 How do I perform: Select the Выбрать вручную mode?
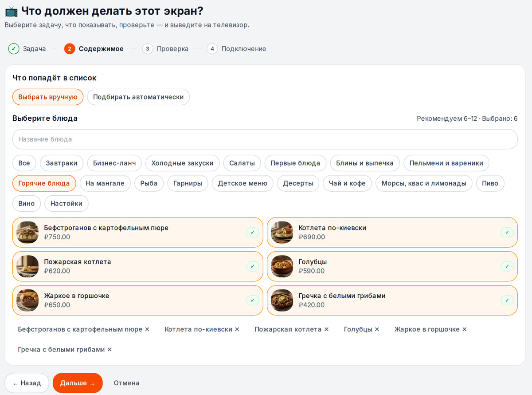click(48, 97)
